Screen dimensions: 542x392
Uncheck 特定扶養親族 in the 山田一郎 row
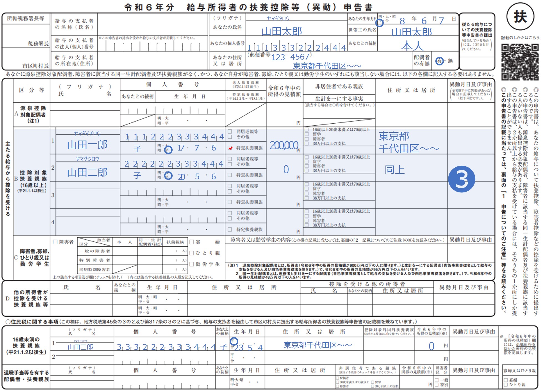(x=230, y=148)
